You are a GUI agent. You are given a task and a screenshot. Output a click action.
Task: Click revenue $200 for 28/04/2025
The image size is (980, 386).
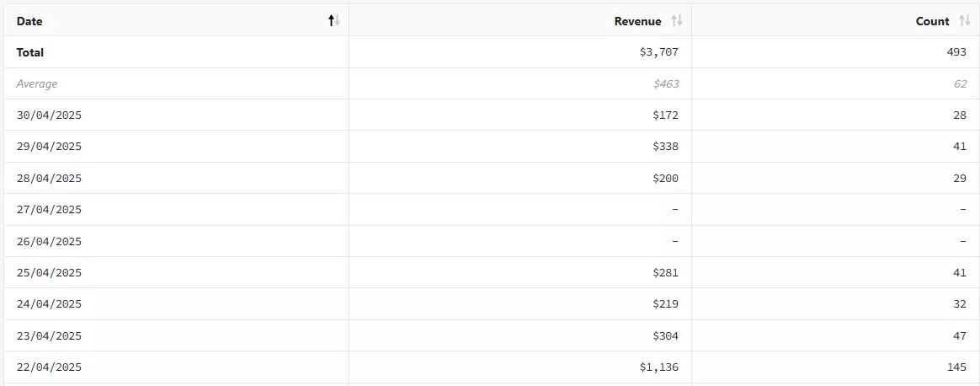click(666, 179)
